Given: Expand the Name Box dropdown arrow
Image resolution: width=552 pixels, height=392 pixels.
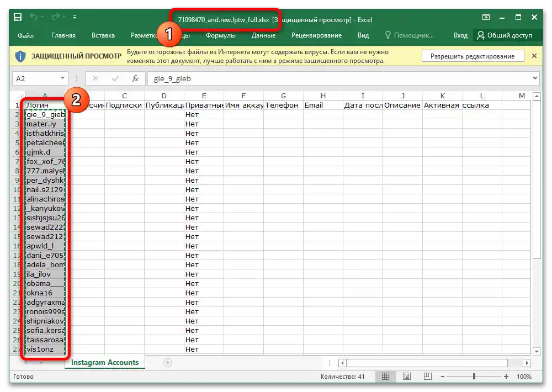Looking at the screenshot, I should tap(62, 78).
